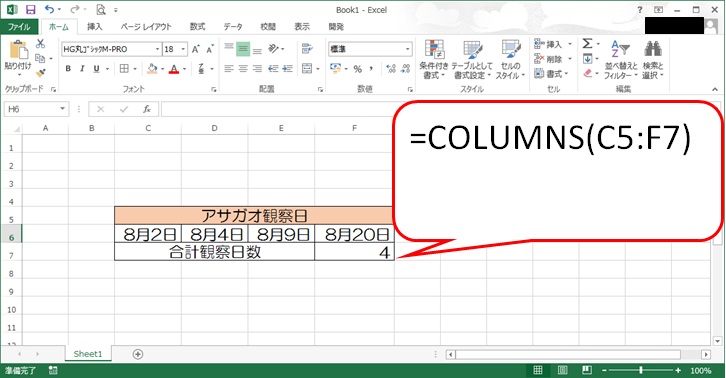
Task: Select the Sheet1 worksheet tab
Action: click(88, 354)
